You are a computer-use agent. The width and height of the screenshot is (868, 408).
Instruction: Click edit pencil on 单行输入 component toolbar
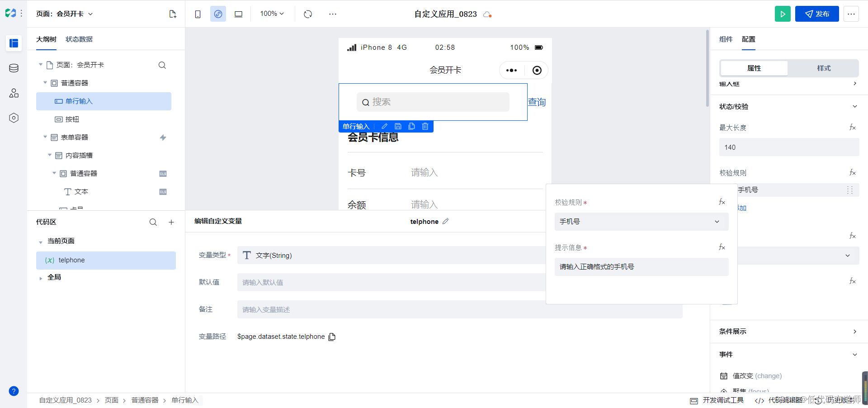385,127
